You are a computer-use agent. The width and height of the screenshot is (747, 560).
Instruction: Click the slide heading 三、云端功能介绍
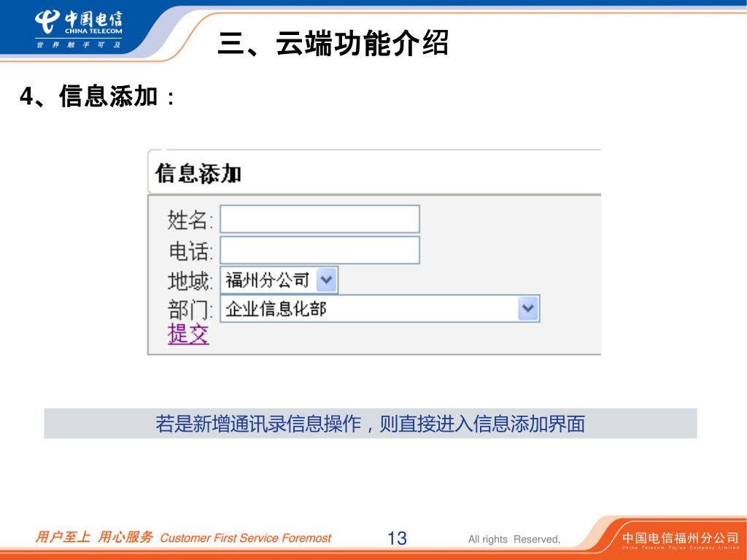coord(333,43)
